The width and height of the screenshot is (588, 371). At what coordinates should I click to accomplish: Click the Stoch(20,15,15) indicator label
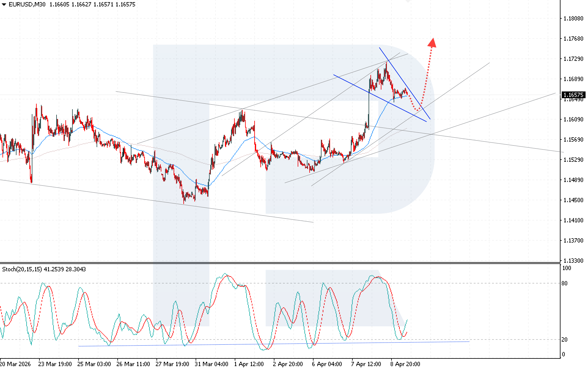[22, 269]
